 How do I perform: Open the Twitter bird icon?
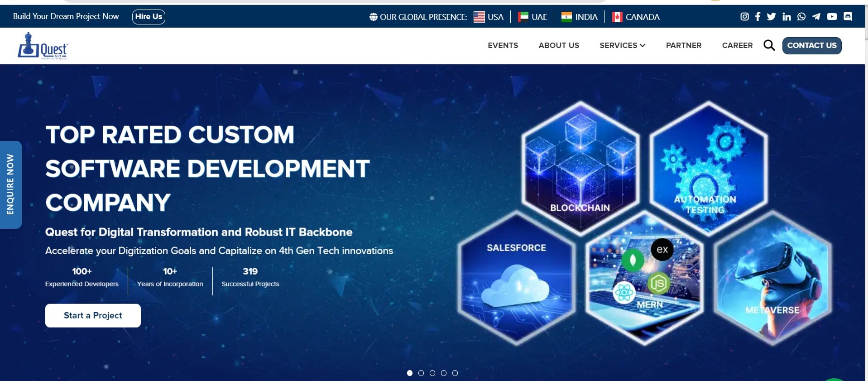(x=772, y=17)
